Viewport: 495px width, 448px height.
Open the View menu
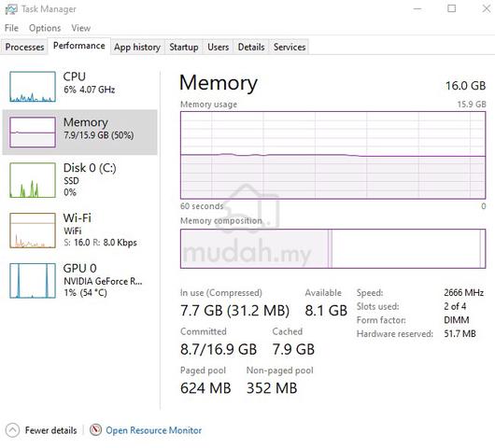(81, 28)
